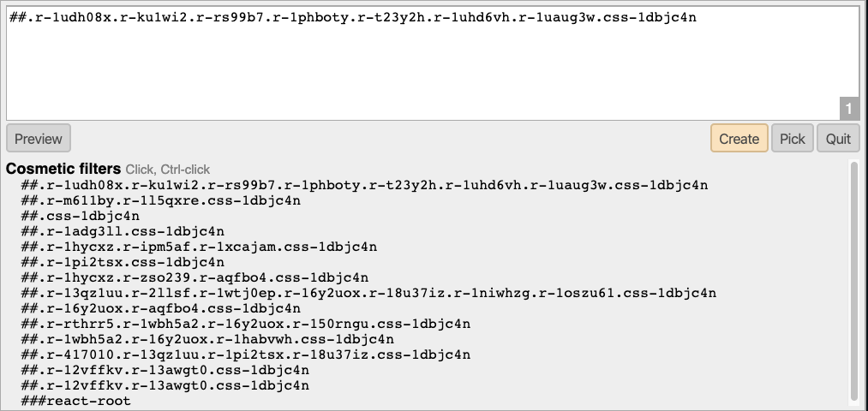Select the filter containing r-1habvwh

click(x=207, y=339)
